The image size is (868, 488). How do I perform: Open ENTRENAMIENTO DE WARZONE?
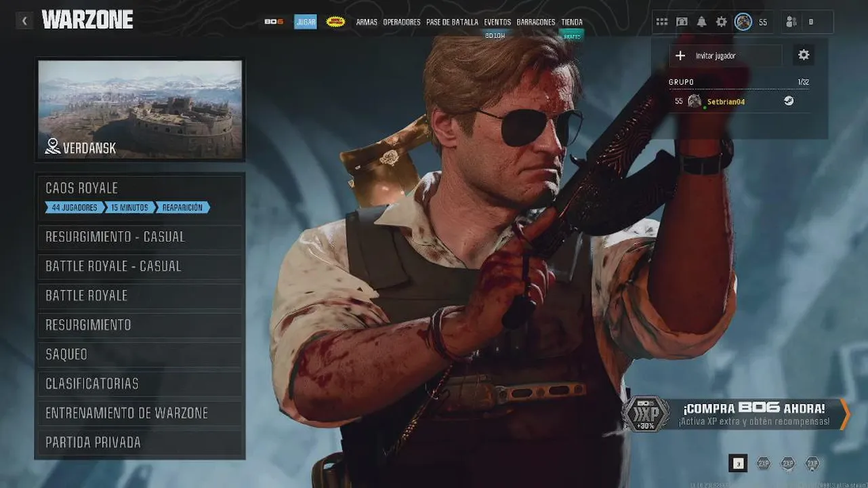[140, 413]
